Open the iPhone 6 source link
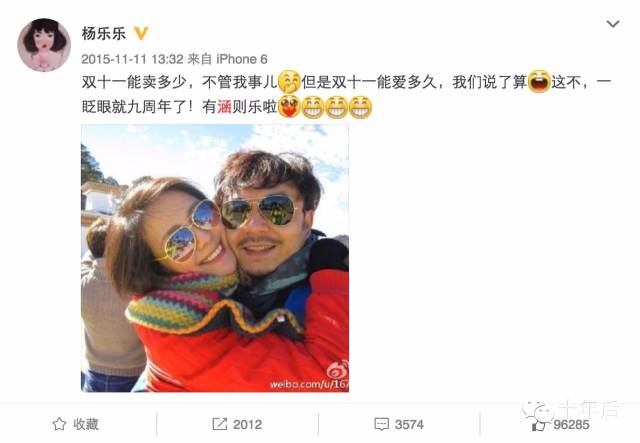The width and height of the screenshot is (640, 443). pos(242,59)
